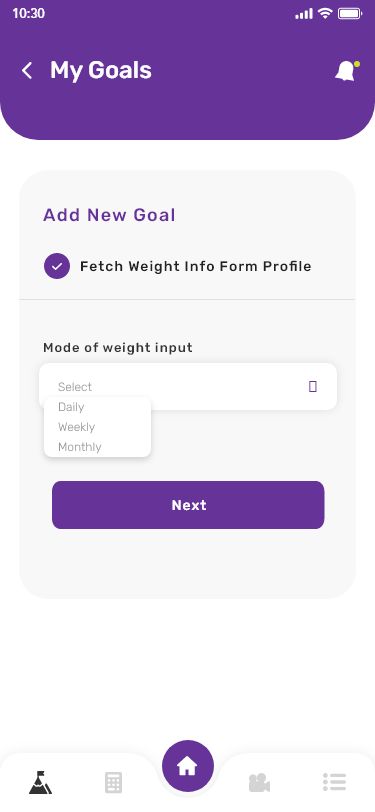
Task: Open the video camera tab
Action: pos(259,782)
